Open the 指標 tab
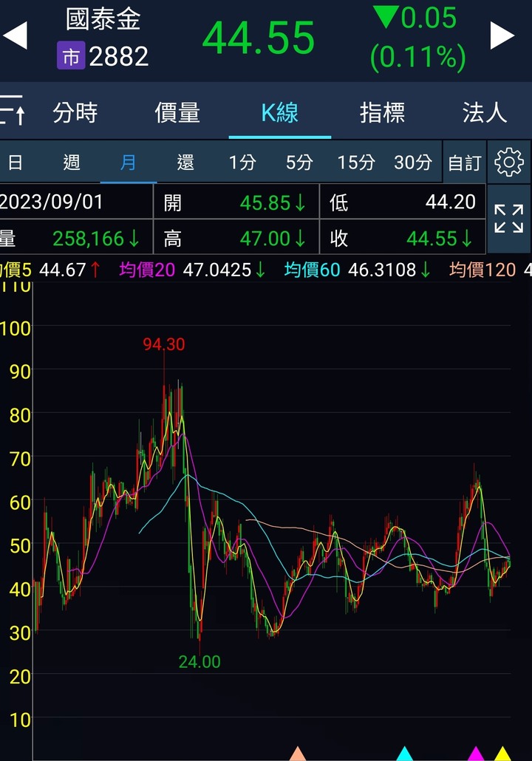This screenshot has width=532, height=761. tap(382, 112)
